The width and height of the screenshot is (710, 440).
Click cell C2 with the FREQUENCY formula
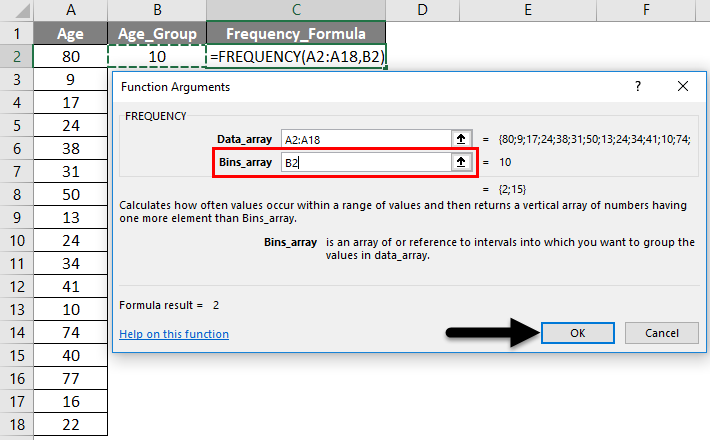tap(296, 56)
